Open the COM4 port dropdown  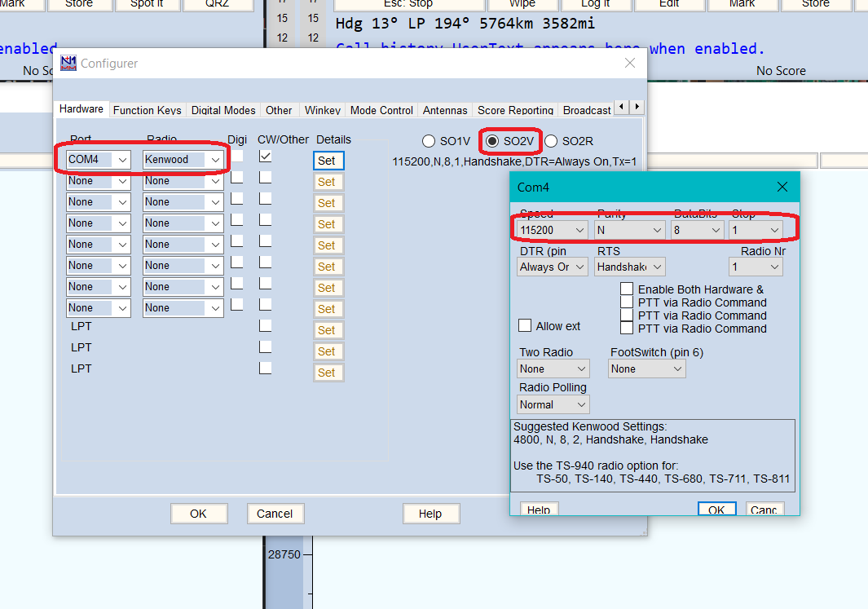pos(99,160)
